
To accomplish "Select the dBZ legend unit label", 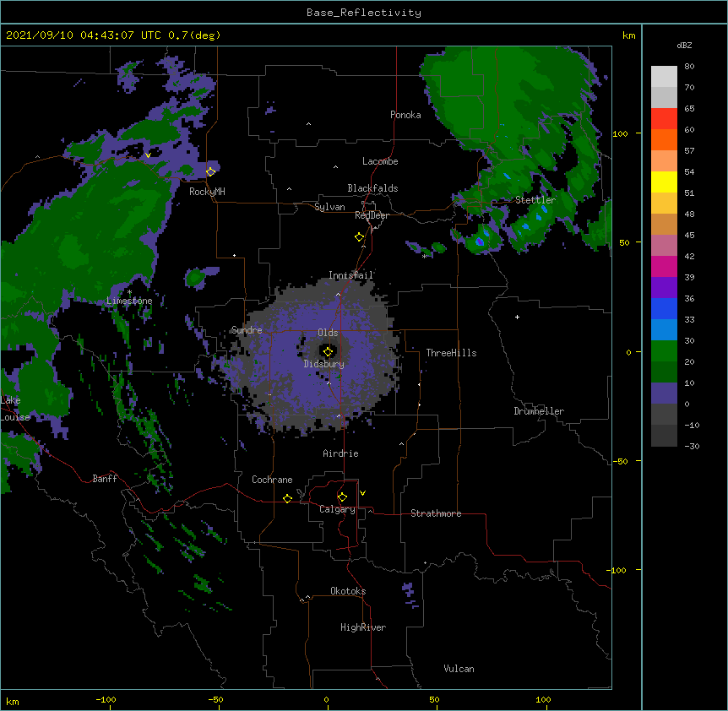I will (684, 46).
